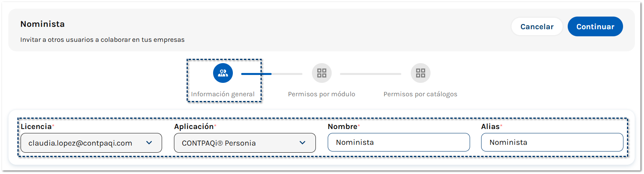644x174 pixels.
Task: Click the Continuar button
Action: [x=595, y=26]
